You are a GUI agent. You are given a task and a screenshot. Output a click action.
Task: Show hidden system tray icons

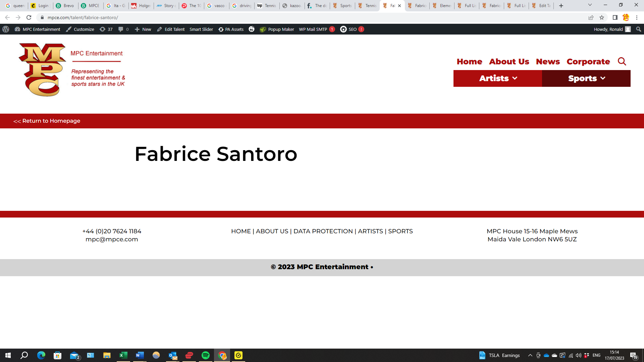530,355
